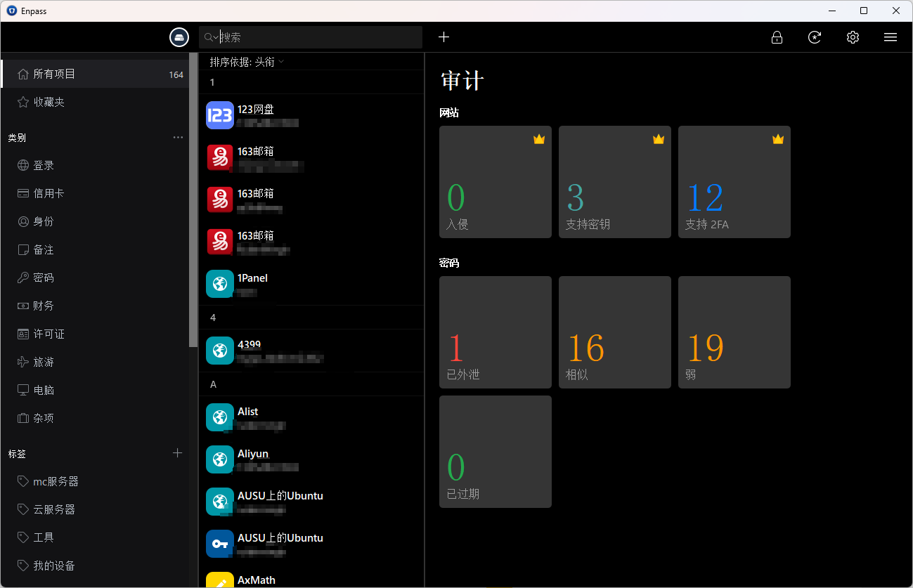The width and height of the screenshot is (913, 588).
Task: Open the search options dropdown arrow
Action: pyautogui.click(x=216, y=37)
